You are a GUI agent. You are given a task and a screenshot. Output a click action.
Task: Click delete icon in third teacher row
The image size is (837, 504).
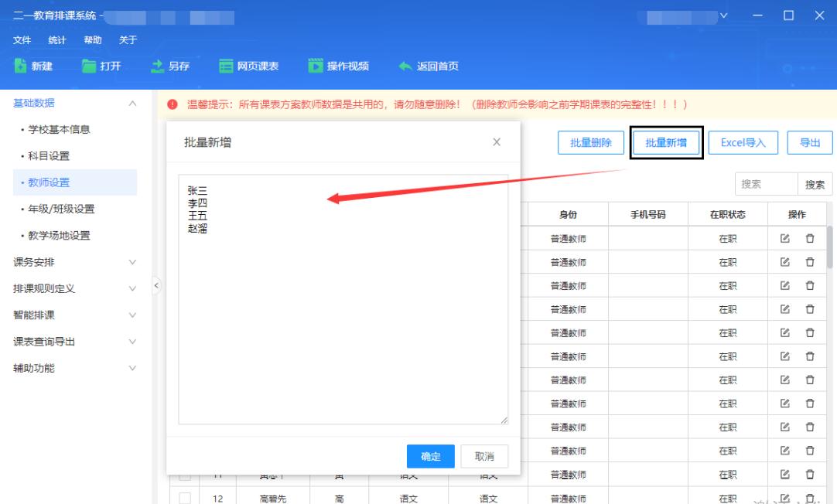[810, 285]
